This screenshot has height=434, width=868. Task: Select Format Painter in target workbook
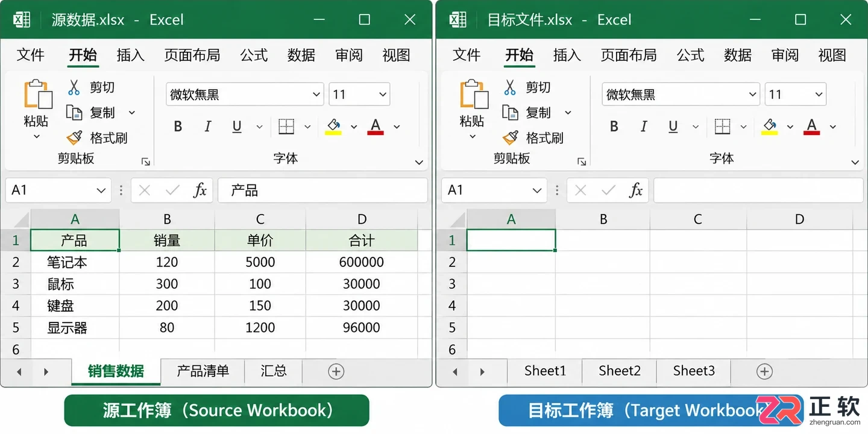pyautogui.click(x=533, y=138)
